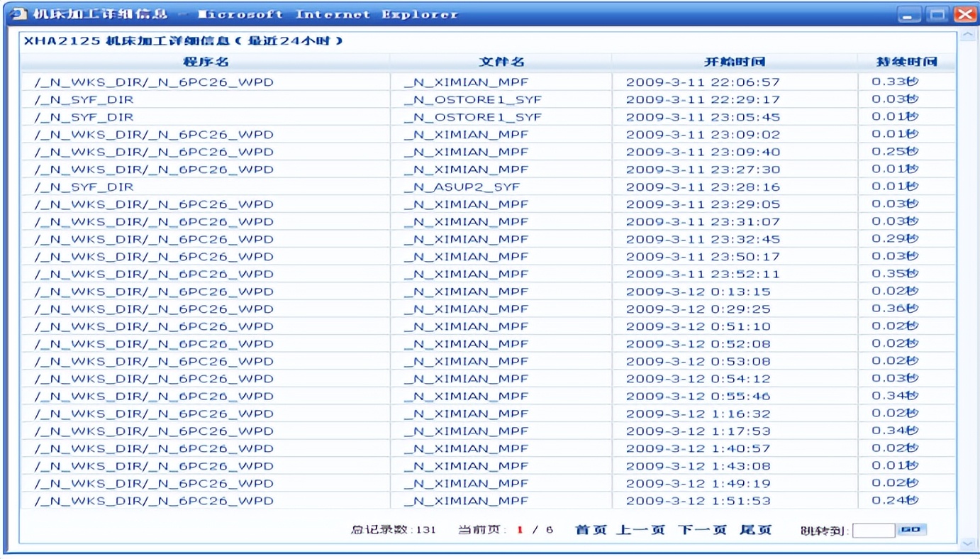Select start time 2009-3-11 23:09:02

tap(703, 135)
